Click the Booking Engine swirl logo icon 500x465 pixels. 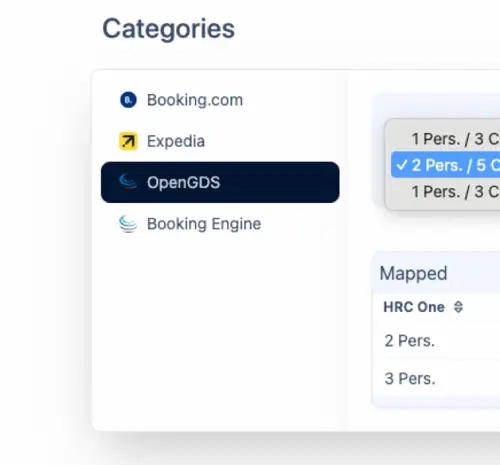128,224
